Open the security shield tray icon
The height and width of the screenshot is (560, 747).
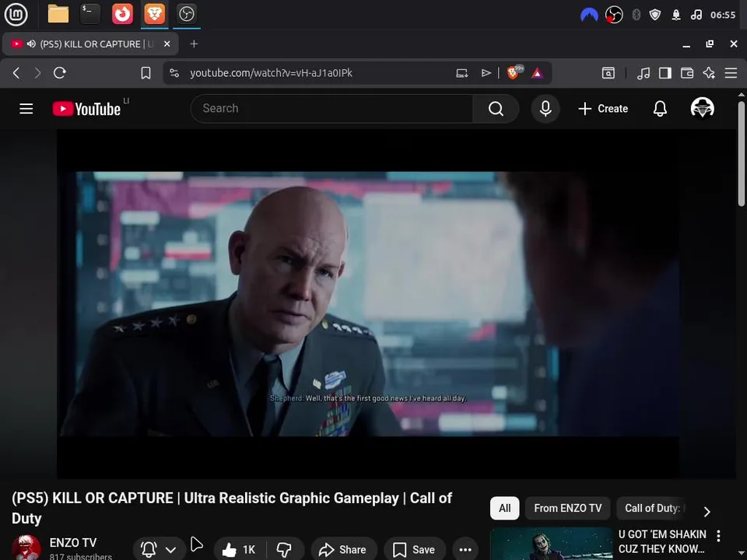(x=655, y=15)
